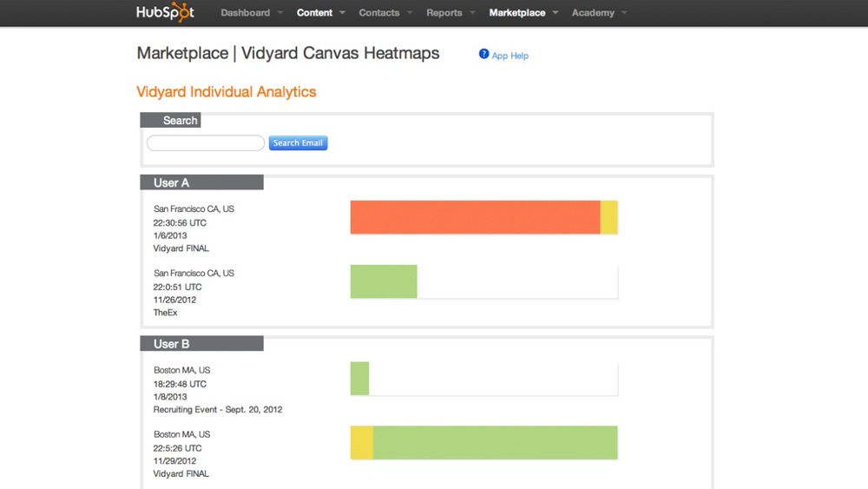Expand the Reports dropdown arrow
Viewport: 868px width, 489px height.
click(x=472, y=12)
